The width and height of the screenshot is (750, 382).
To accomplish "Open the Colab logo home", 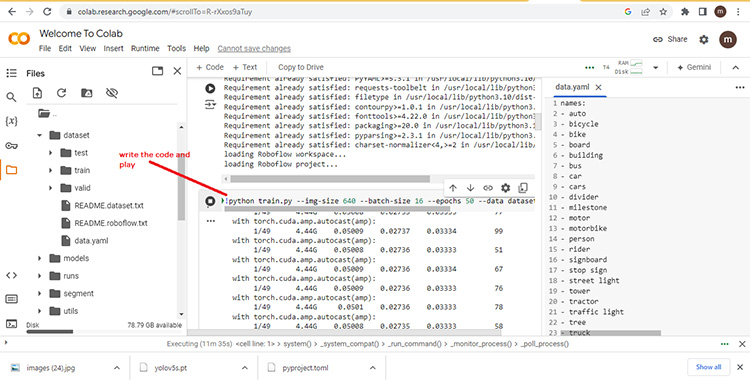I will (x=19, y=39).
